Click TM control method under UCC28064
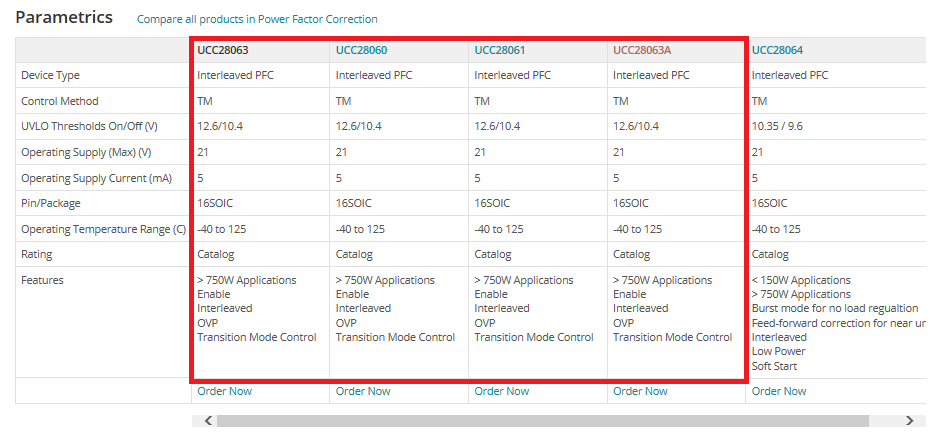 point(760,101)
